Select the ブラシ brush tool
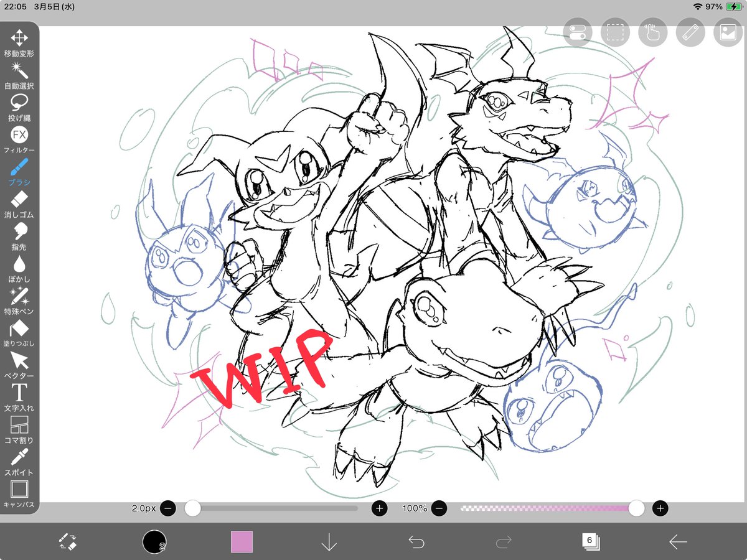747x560 pixels. [19, 172]
